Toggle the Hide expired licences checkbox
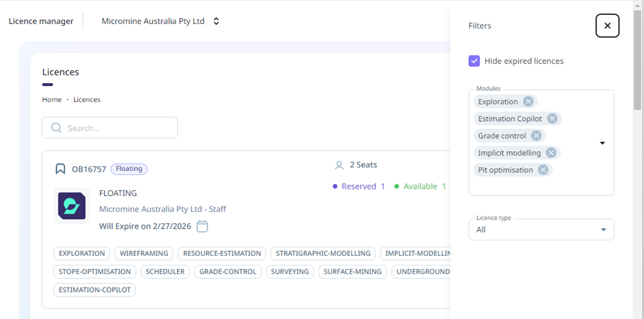The image size is (644, 319). click(x=474, y=61)
